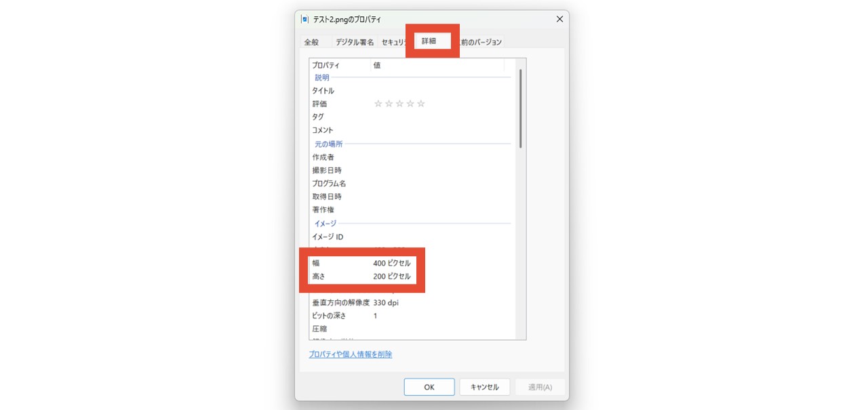Select the ビットの深さ row

[x=412, y=316]
